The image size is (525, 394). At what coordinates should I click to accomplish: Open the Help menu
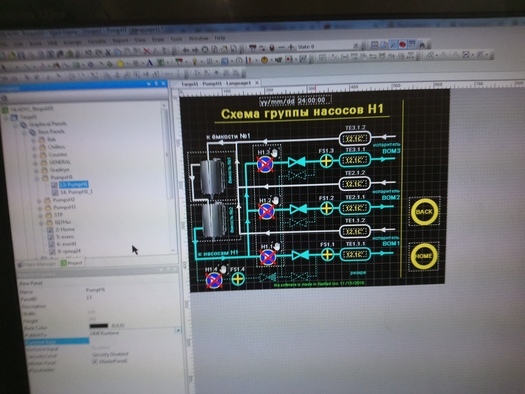click(x=220, y=38)
